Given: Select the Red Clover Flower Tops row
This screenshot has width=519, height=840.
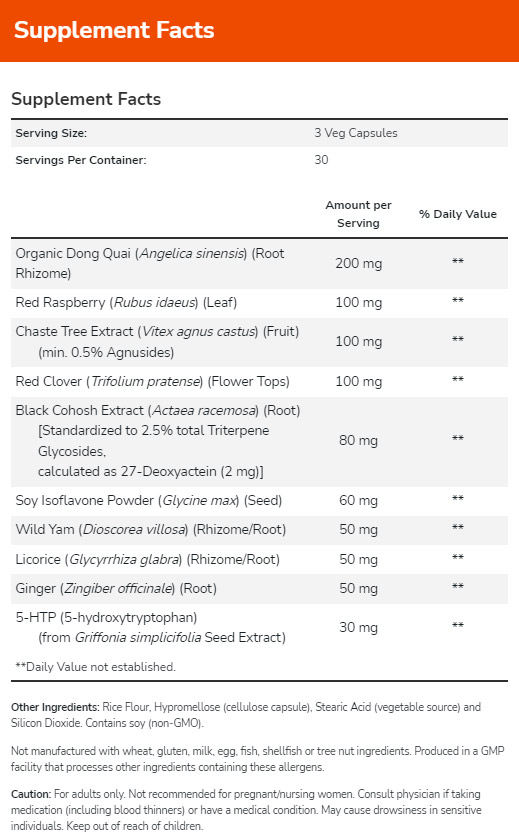Looking at the screenshot, I should (259, 381).
